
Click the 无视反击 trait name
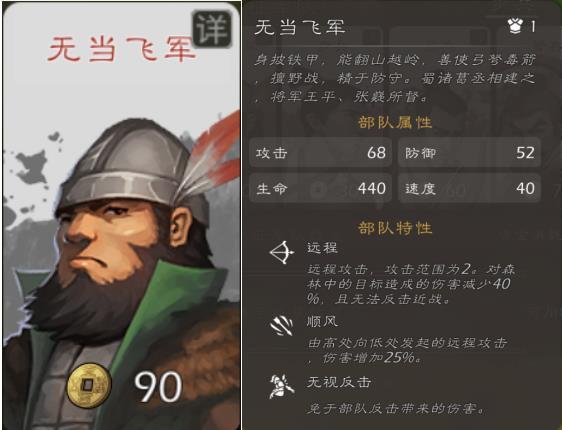pos(339,382)
